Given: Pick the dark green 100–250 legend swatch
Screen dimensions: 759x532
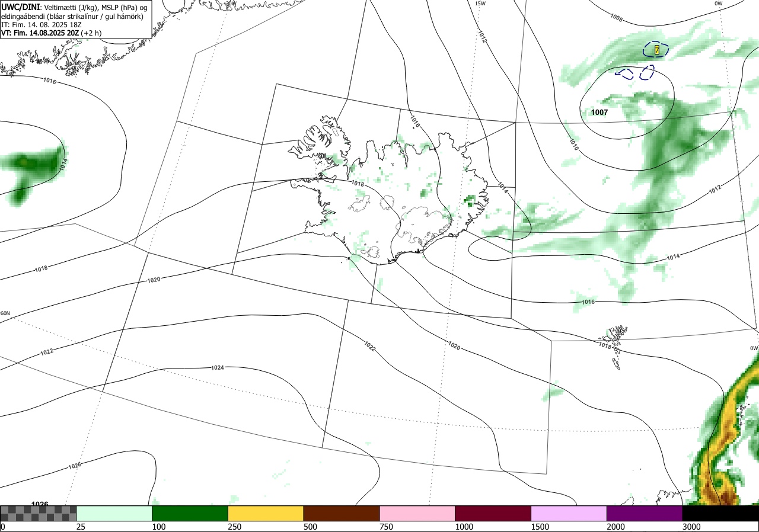Looking at the screenshot, I should 190,513.
